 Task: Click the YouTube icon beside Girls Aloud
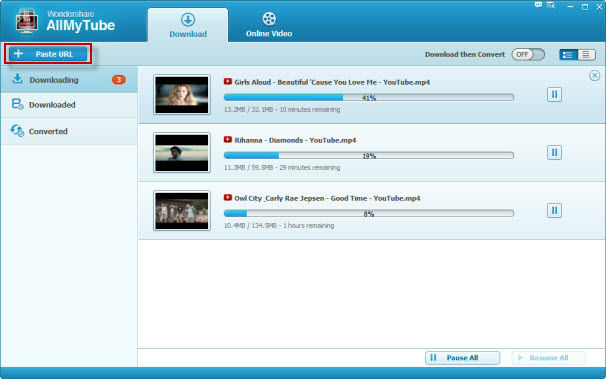point(228,82)
